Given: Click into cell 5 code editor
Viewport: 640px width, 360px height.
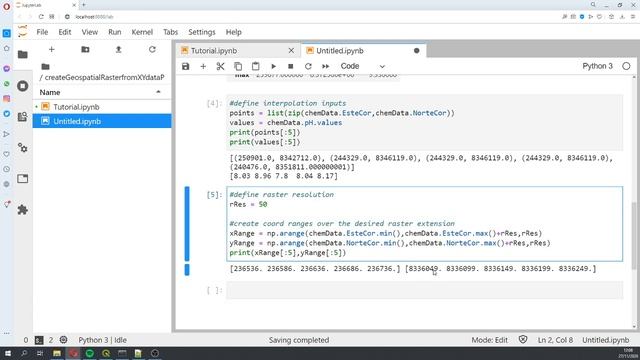Looking at the screenshot, I should tap(424, 224).
